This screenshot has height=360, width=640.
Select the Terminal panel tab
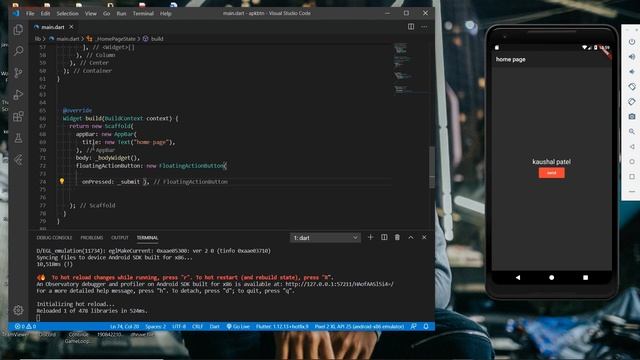coord(147,238)
